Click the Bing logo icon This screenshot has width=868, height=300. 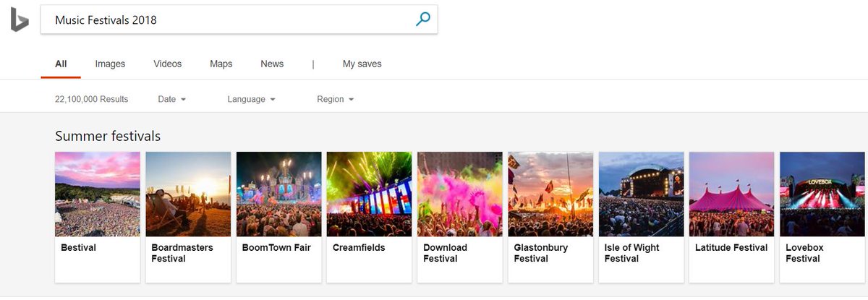coord(20,20)
